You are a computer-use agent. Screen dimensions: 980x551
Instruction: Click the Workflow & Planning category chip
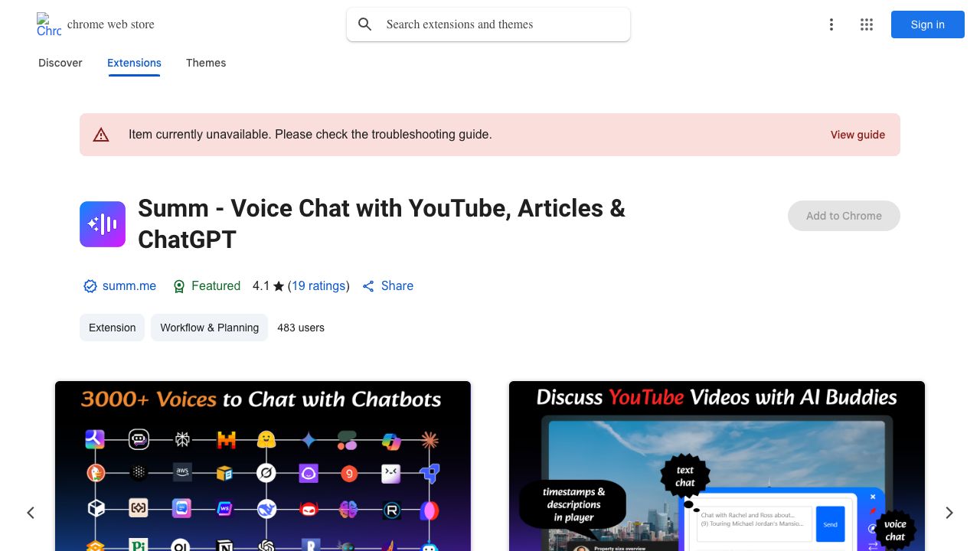pyautogui.click(x=209, y=328)
